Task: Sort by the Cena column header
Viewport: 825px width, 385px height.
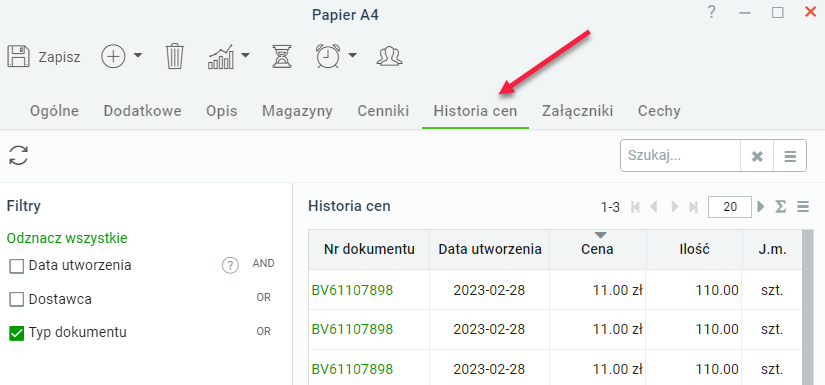Action: coord(598,249)
